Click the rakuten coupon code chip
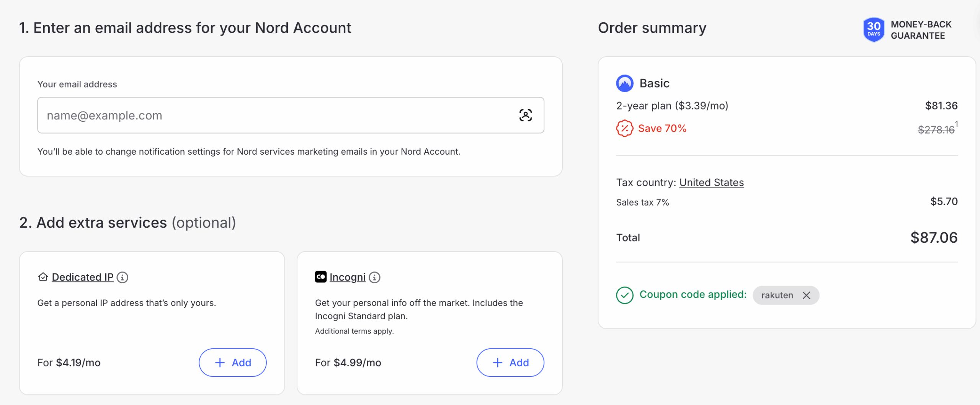980x405 pixels. pos(777,295)
